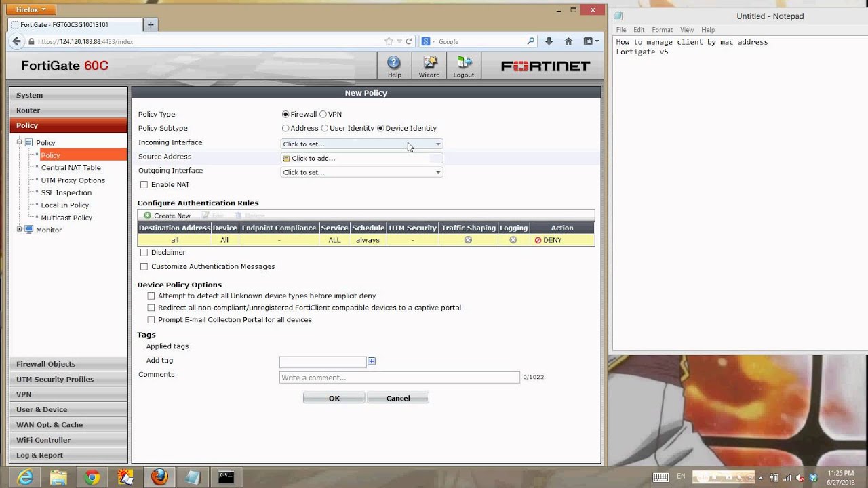The image size is (868, 488).
Task: Show hidden tray icons arrow
Action: [x=762, y=477]
